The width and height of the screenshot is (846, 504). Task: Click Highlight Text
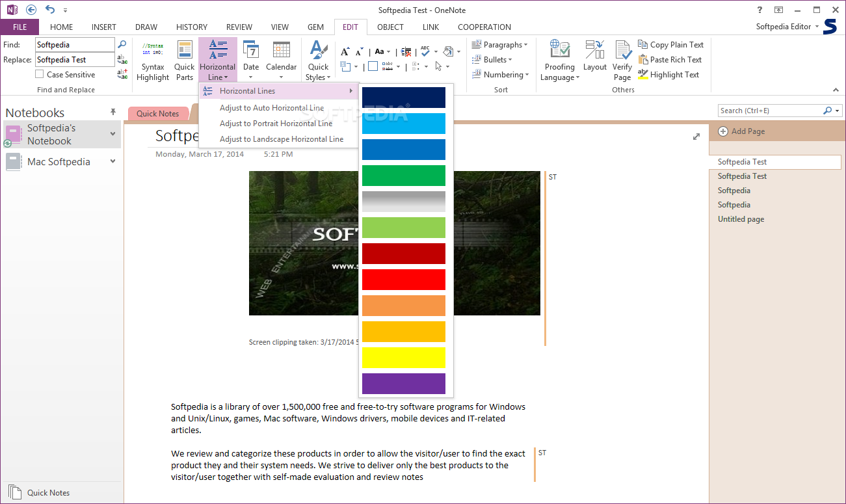[x=669, y=75]
